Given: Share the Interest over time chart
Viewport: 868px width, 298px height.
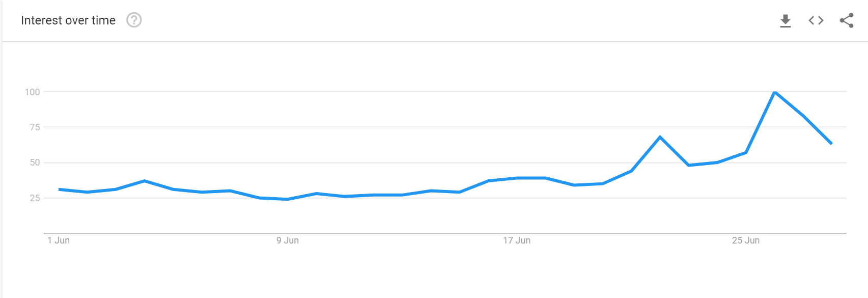Looking at the screenshot, I should (x=847, y=20).
